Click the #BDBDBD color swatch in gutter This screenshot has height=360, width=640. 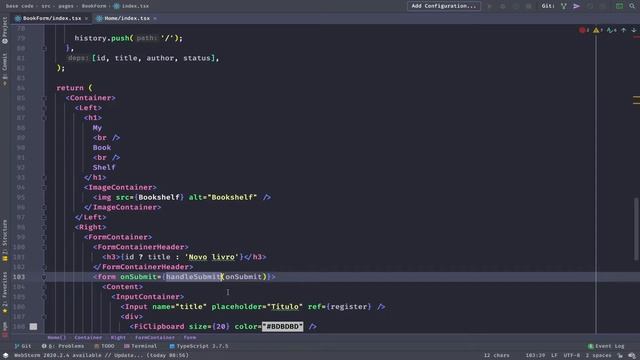[x=33, y=327]
